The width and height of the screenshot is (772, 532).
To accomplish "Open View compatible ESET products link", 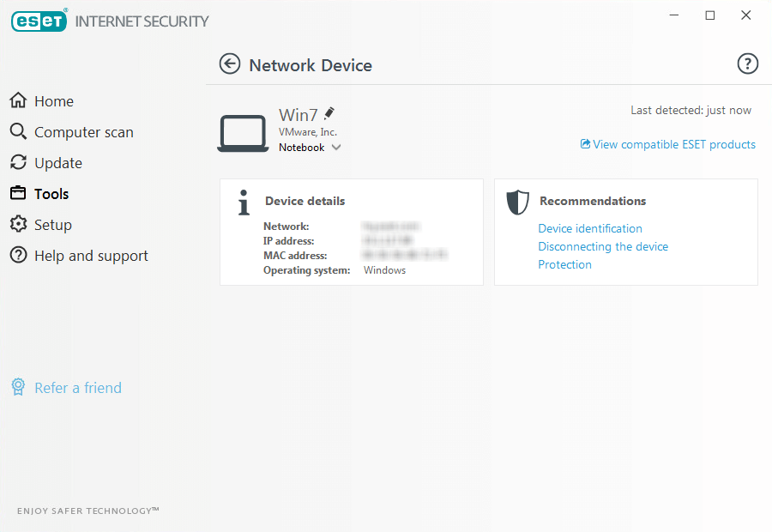I will coord(673,144).
